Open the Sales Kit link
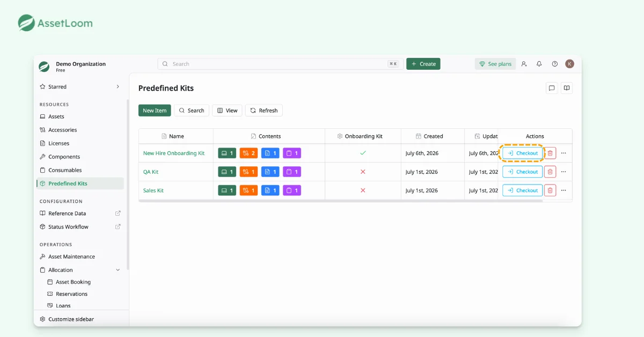The height and width of the screenshot is (337, 644). (x=153, y=191)
